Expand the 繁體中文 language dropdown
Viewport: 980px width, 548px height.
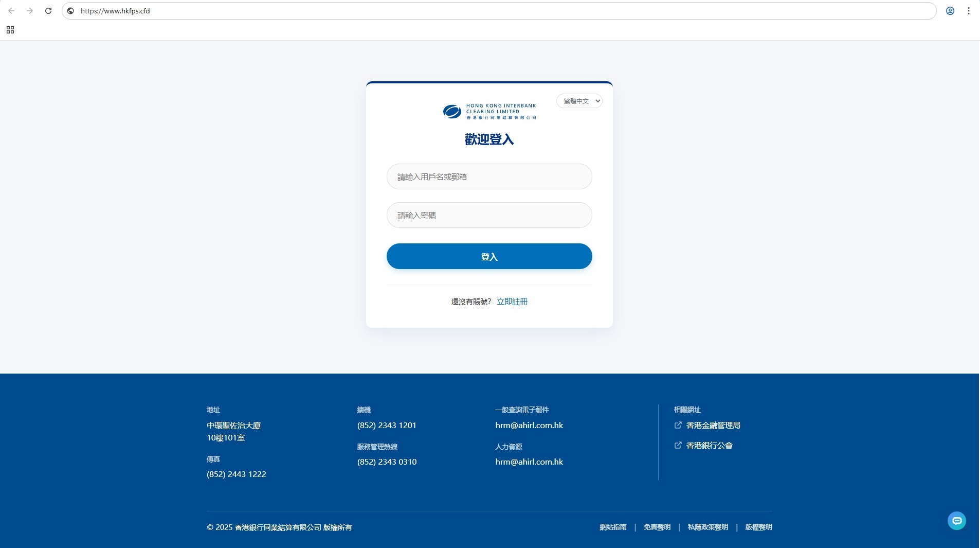pyautogui.click(x=579, y=101)
